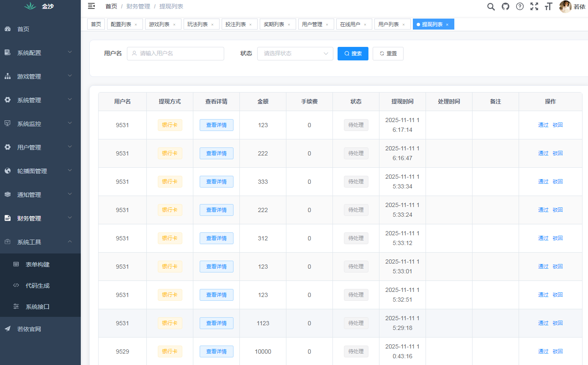Screen dimensions: 588x365
Task: Switch to the 投注列表 tab
Action: coord(236,24)
